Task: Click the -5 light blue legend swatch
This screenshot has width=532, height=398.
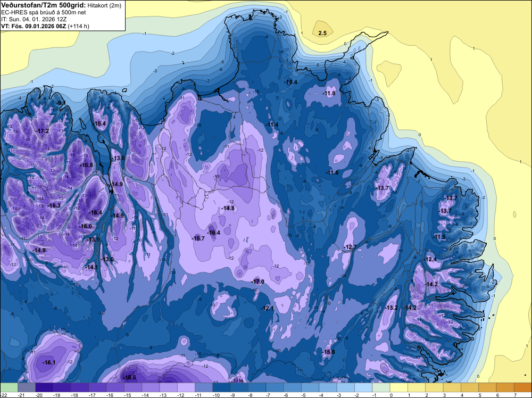Action: click(x=310, y=387)
